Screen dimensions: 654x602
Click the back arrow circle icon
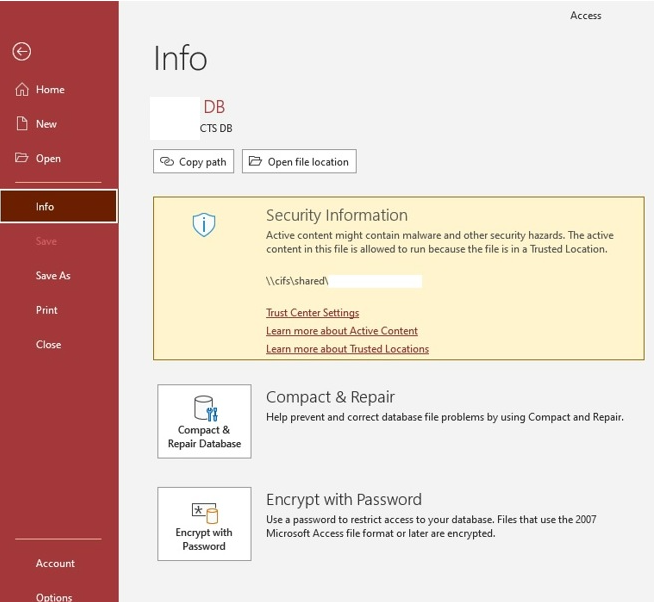(22, 52)
